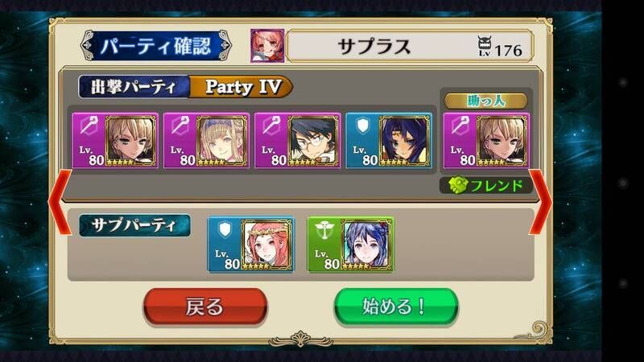Click the pink-haired player avatar icon
This screenshot has height=362, width=644.
[x=267, y=46]
